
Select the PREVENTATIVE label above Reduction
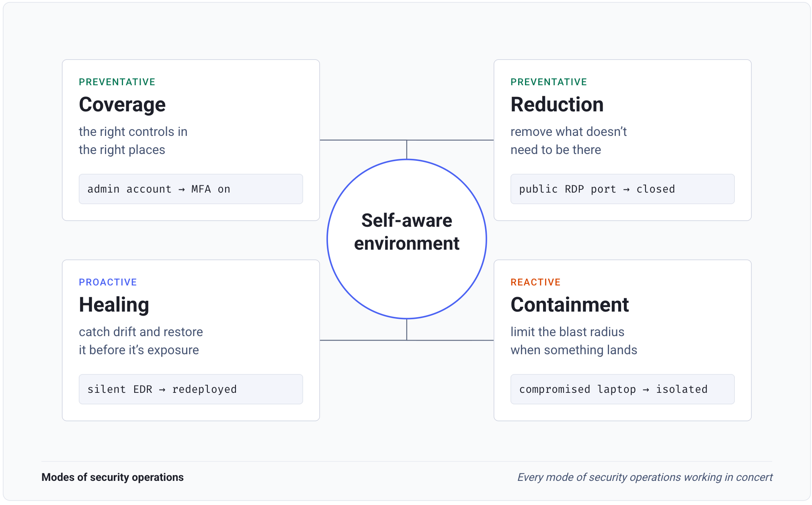[549, 82]
